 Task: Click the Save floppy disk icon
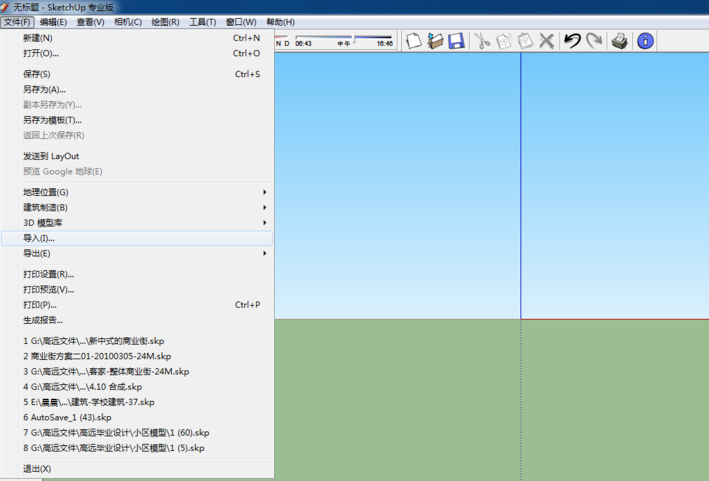tap(457, 41)
